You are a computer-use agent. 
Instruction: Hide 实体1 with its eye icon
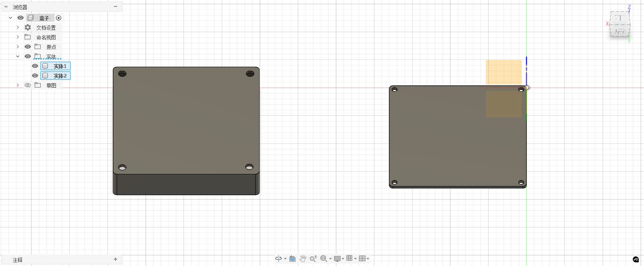click(x=35, y=66)
